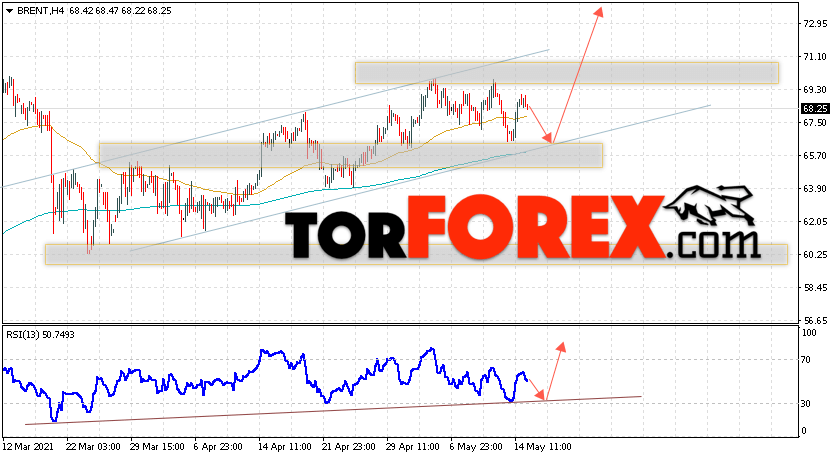Click the 56.65 price axis label

point(816,321)
